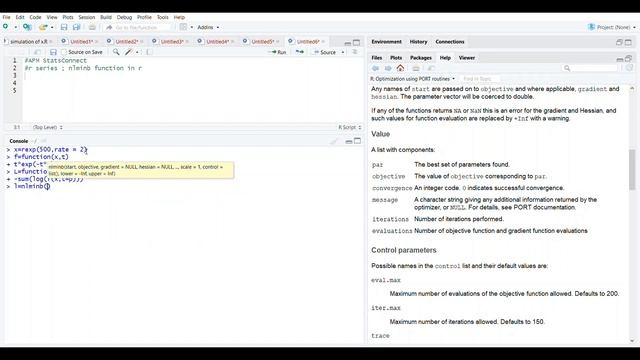Click editor line 3 in the script
The image size is (640, 360).
[193, 76]
